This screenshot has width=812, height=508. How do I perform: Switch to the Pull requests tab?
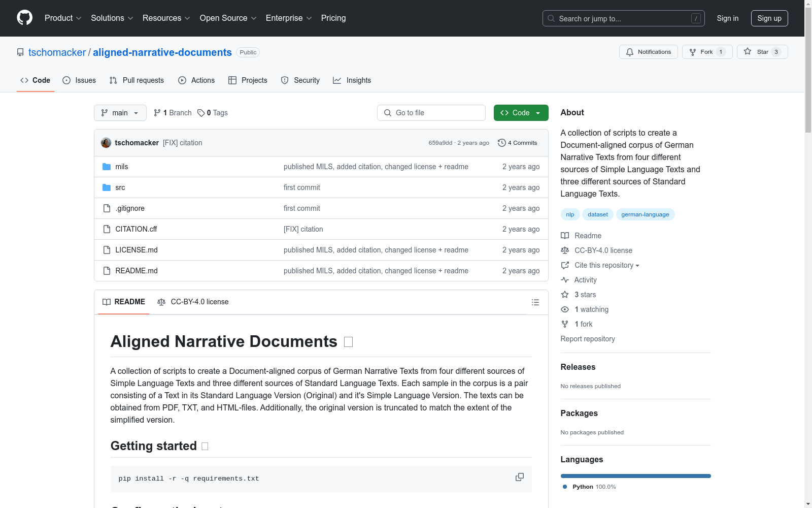(137, 80)
